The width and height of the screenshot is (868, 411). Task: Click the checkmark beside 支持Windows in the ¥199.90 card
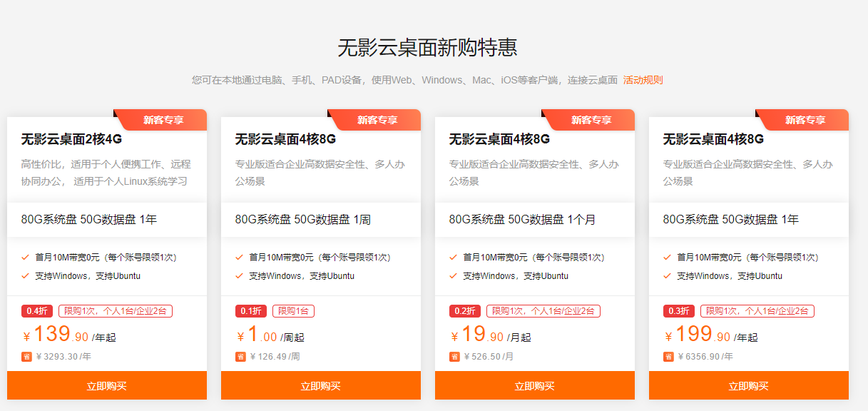point(667,275)
